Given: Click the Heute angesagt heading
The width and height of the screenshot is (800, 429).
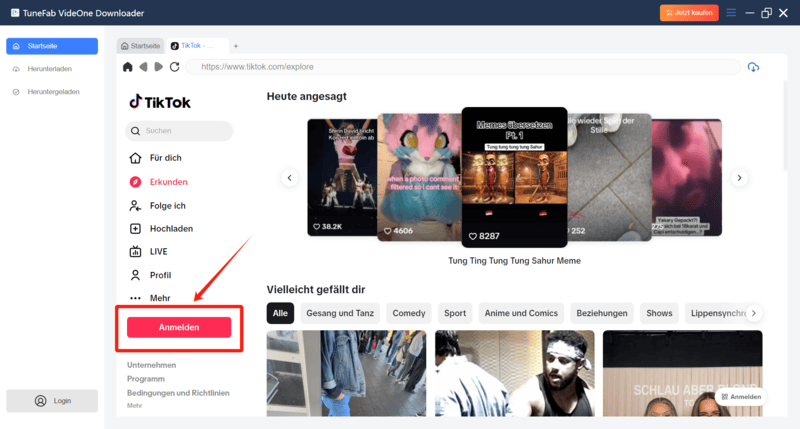Looking at the screenshot, I should [307, 96].
